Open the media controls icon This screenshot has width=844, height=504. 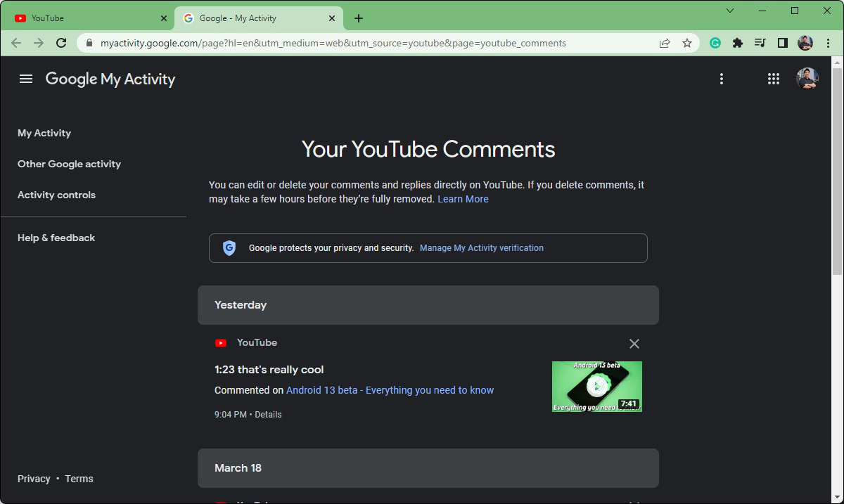pyautogui.click(x=760, y=43)
